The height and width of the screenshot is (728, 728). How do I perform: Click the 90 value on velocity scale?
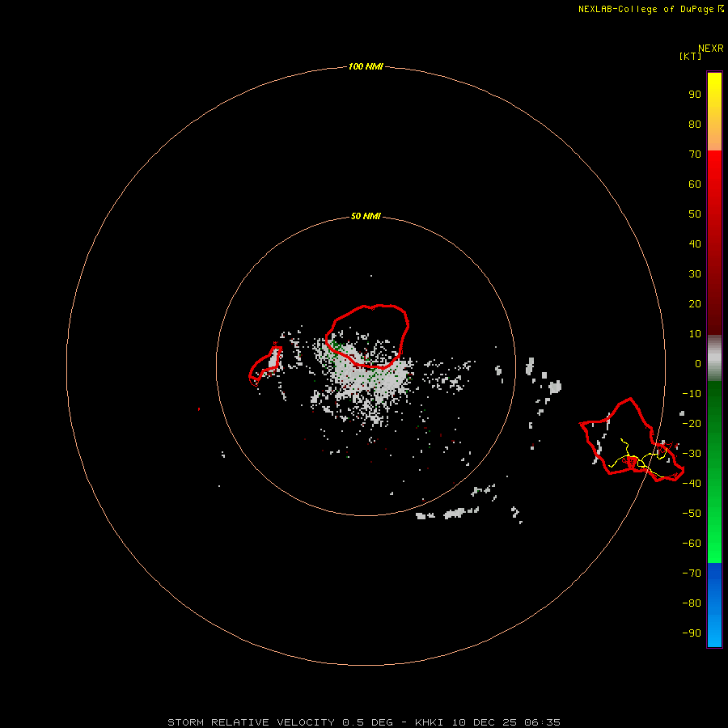pos(695,95)
